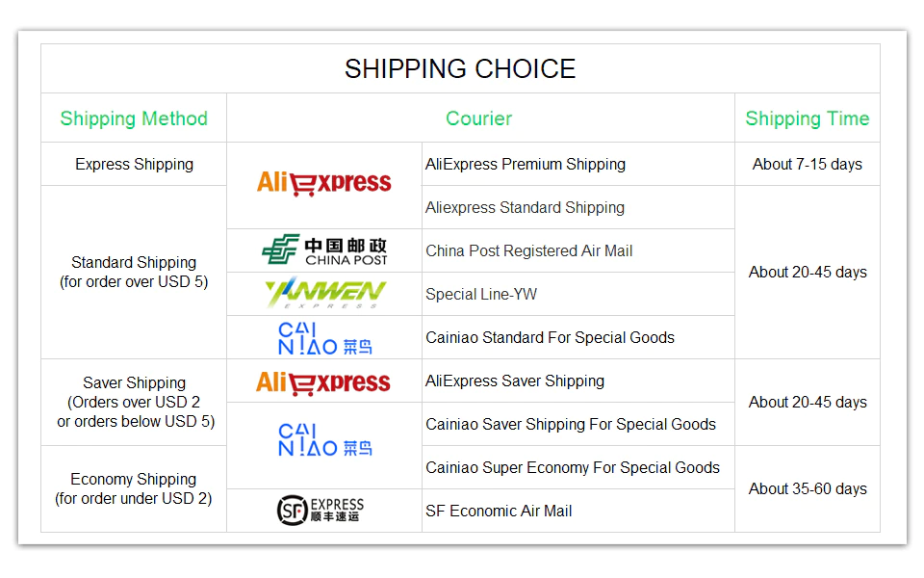
Task: Click the Cainiao logo beside Saver Shipping
Action: click(324, 439)
